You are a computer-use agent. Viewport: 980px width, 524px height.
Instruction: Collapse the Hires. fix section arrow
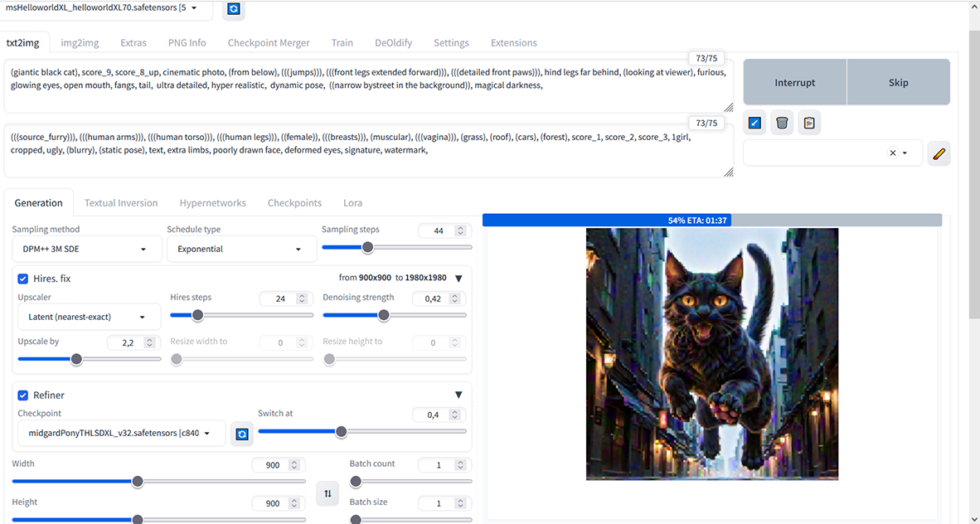[x=458, y=279]
